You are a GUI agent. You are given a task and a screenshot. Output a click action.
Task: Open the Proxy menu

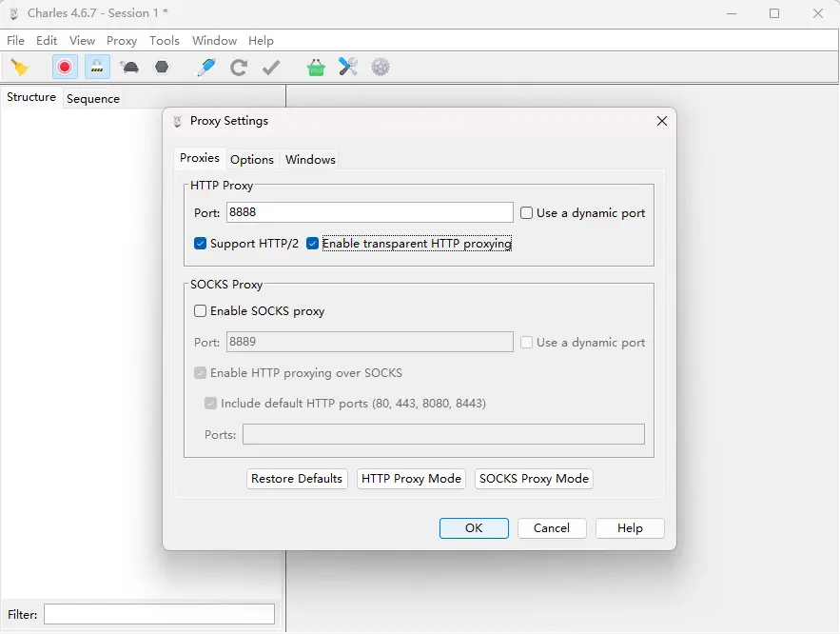point(122,41)
